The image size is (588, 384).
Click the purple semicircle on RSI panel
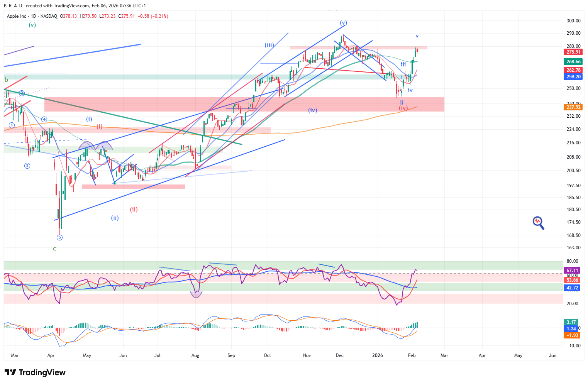(196, 294)
